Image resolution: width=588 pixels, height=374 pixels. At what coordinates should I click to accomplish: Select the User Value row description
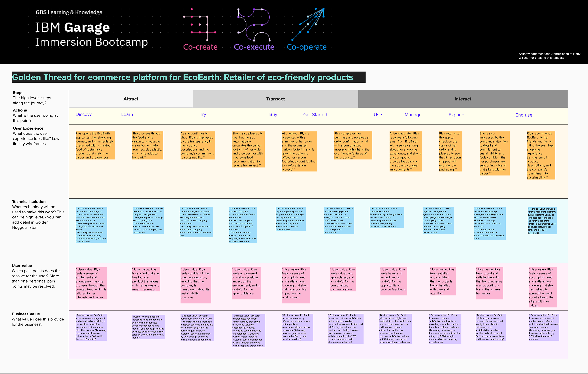coord(37,276)
